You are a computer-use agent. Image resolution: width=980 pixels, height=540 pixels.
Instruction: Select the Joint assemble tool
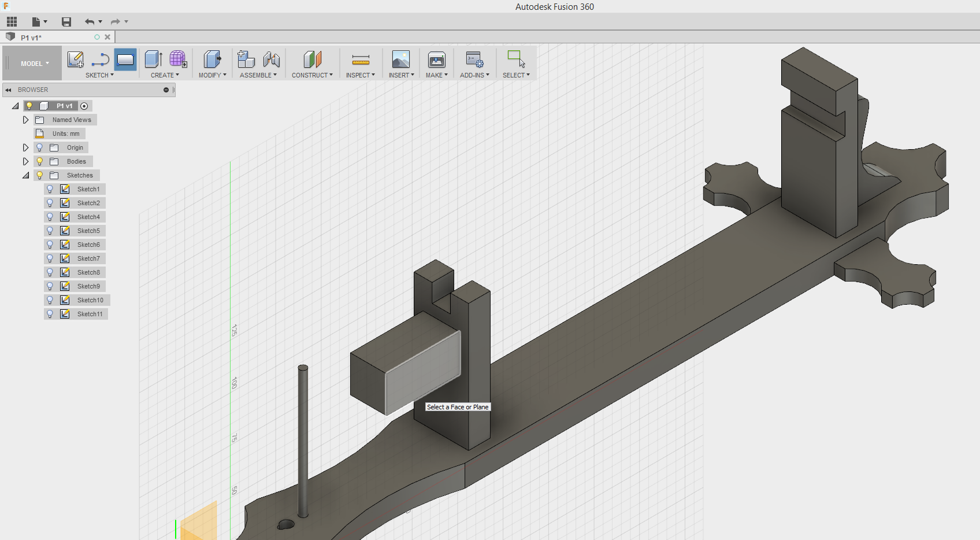[x=272, y=60]
